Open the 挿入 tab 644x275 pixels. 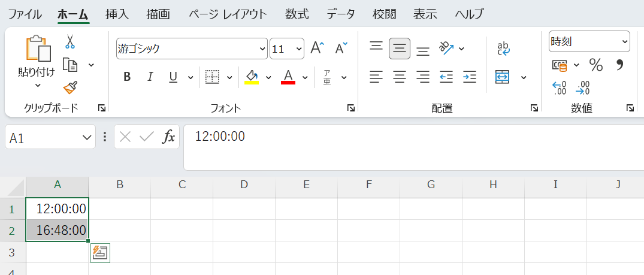coord(116,14)
